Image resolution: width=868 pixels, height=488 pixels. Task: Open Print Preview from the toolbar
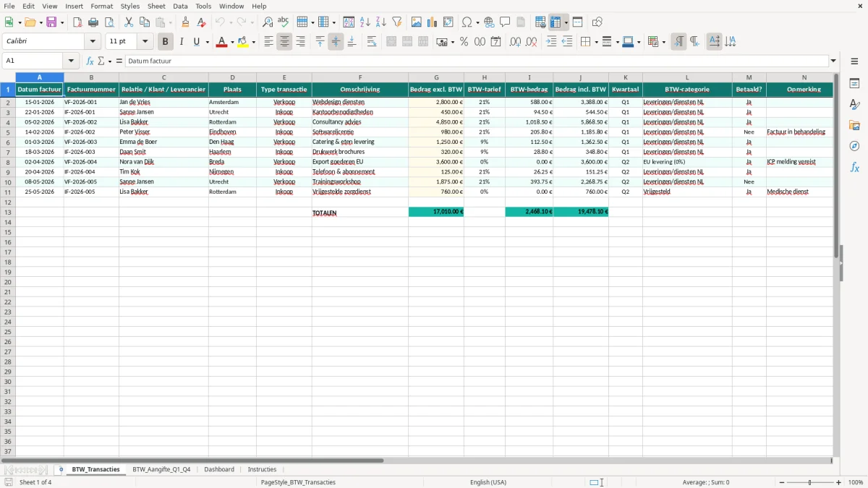tap(109, 22)
